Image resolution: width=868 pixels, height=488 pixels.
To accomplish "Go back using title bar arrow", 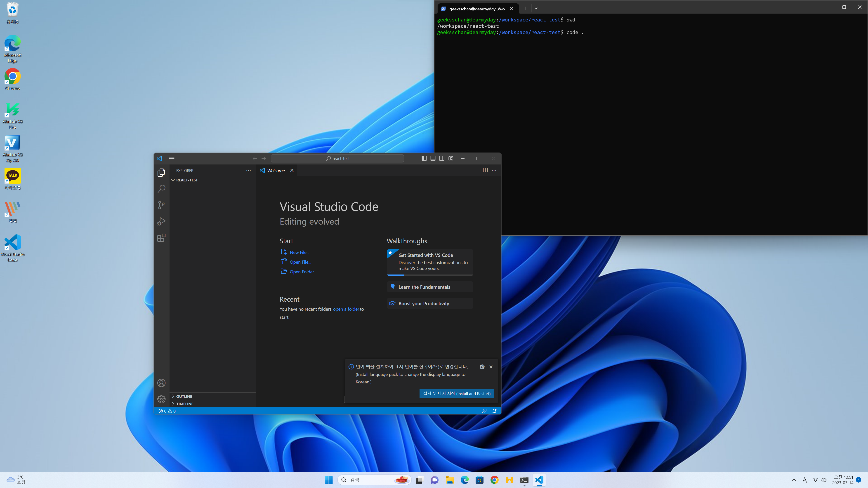I will tap(255, 159).
